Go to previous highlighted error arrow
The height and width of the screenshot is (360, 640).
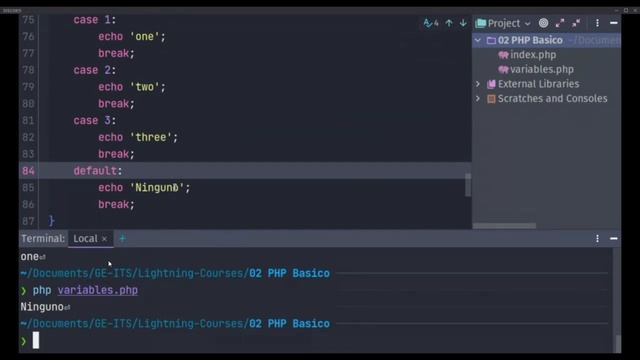(449, 23)
